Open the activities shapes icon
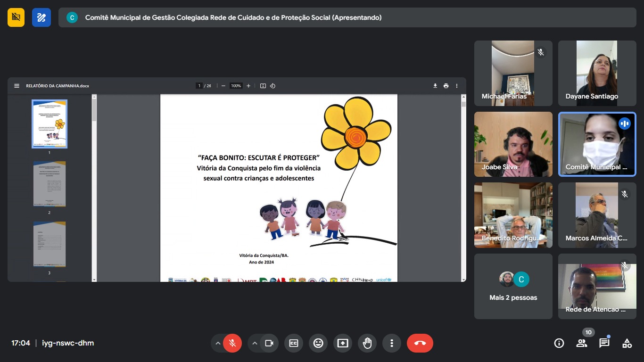Image resolution: width=644 pixels, height=362 pixels. 627,343
